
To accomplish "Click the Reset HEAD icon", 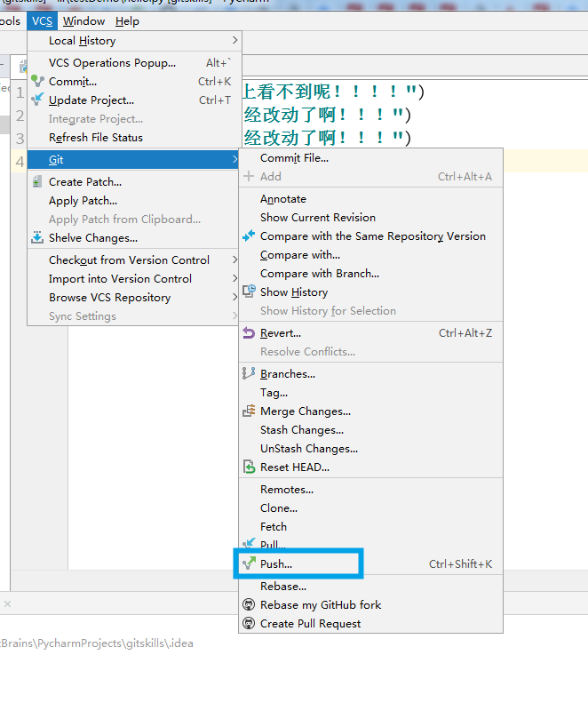I will [249, 467].
